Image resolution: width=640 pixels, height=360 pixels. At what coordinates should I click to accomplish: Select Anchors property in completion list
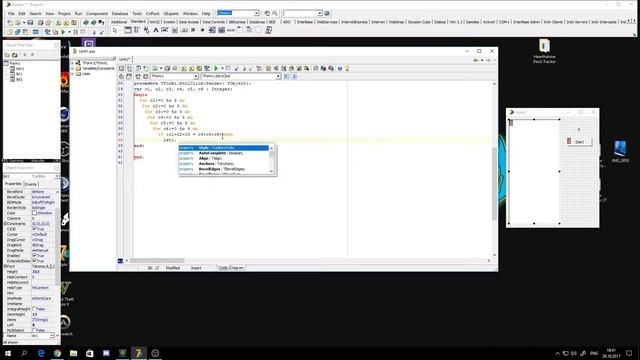coord(224,164)
